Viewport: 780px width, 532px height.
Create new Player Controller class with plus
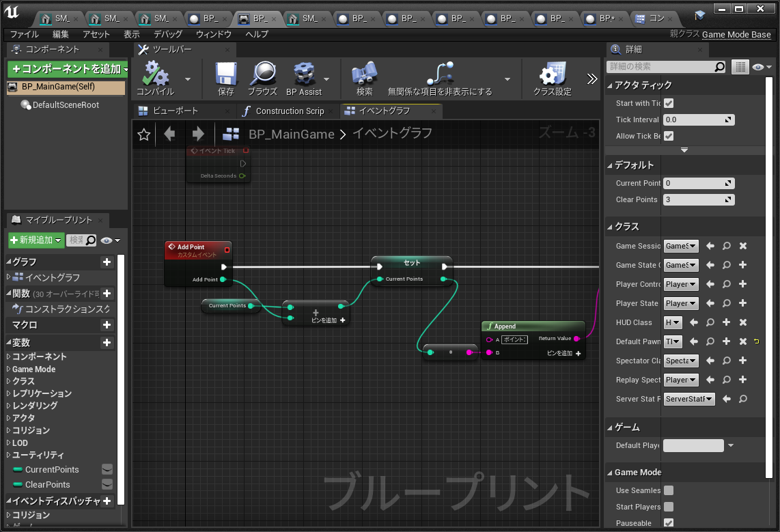tap(742, 284)
